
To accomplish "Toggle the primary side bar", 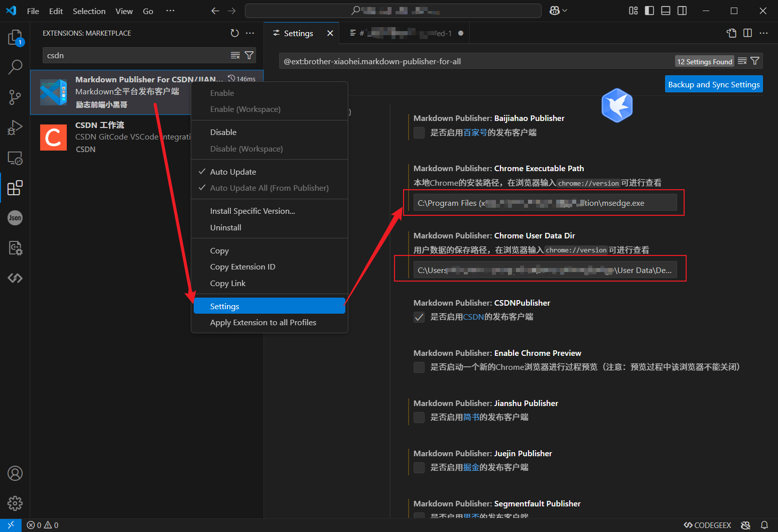I will pos(650,11).
